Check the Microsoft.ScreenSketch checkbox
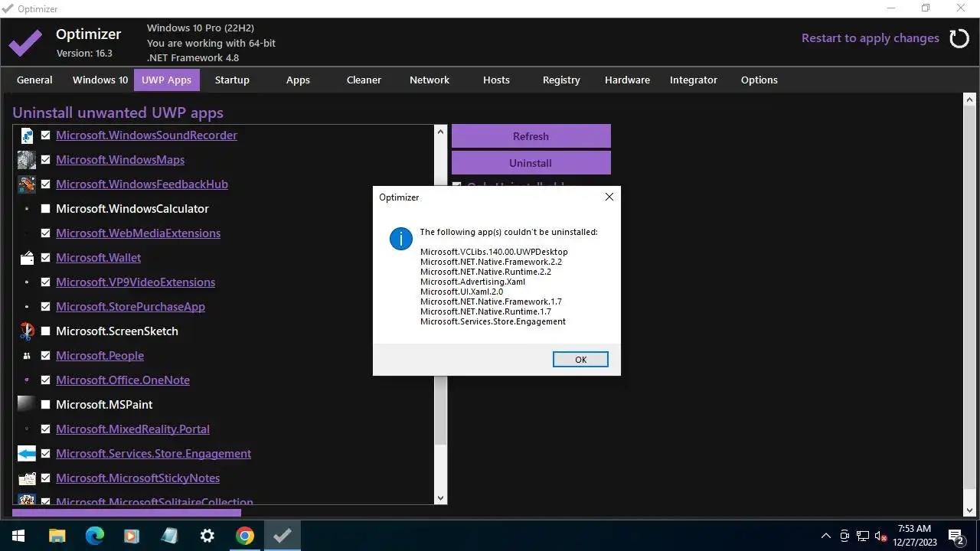 click(46, 331)
